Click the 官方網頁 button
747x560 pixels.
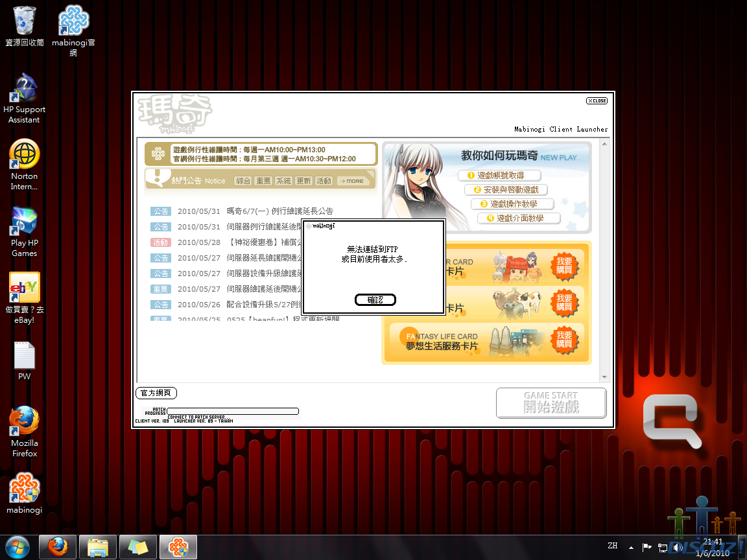pyautogui.click(x=156, y=393)
